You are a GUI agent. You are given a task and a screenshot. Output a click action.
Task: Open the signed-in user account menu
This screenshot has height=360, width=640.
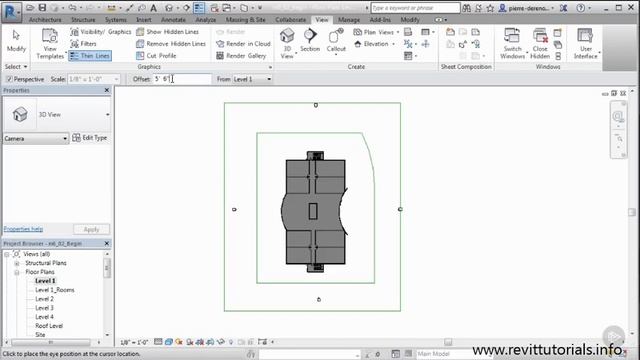(x=527, y=8)
